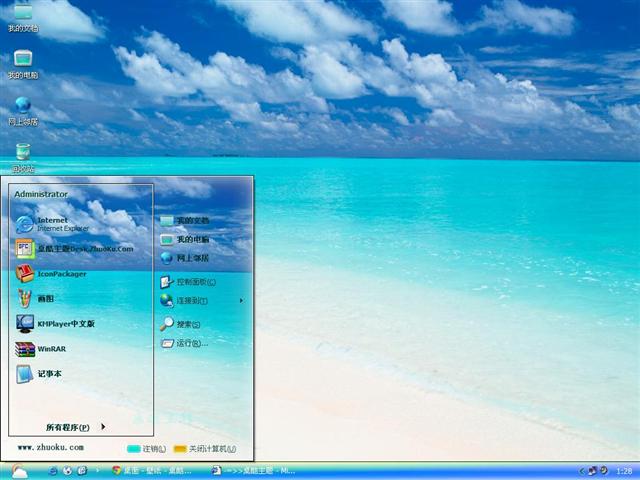Click the 关闭计算机(U) shutdown button

[208, 448]
